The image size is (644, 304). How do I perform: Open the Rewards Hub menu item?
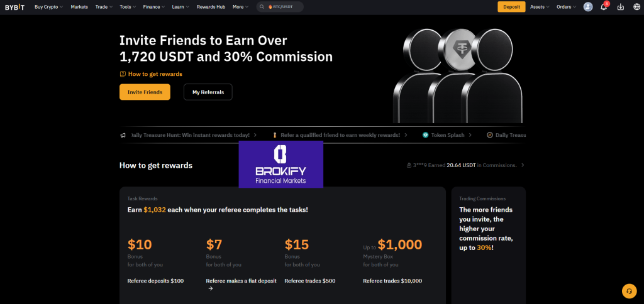(211, 7)
